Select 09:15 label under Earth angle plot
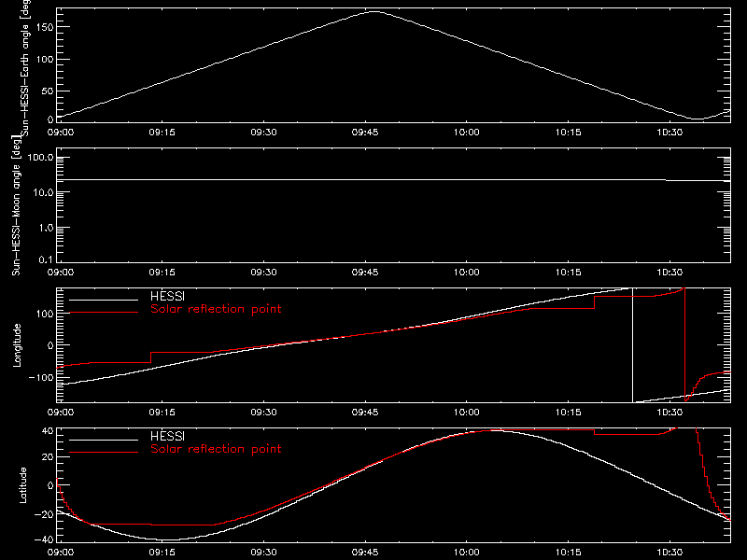The image size is (747, 560). coord(162,132)
